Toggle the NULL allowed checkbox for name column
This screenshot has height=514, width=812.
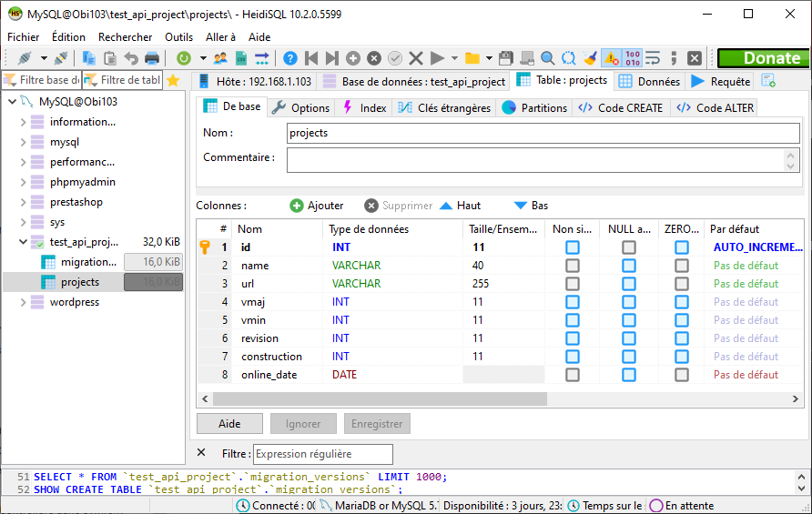pyautogui.click(x=629, y=266)
